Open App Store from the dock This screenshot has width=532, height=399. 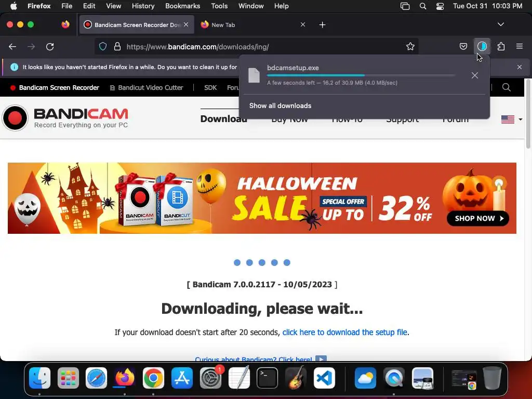[182, 378]
